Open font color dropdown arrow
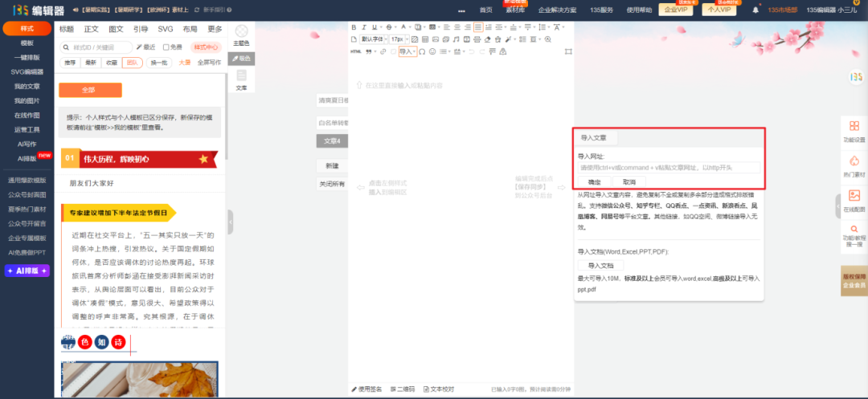This screenshot has width=868, height=399. tap(410, 27)
